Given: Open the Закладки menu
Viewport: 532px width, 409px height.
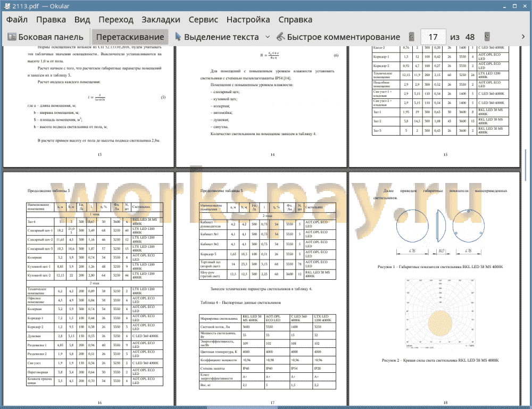Looking at the screenshot, I should (x=161, y=20).
